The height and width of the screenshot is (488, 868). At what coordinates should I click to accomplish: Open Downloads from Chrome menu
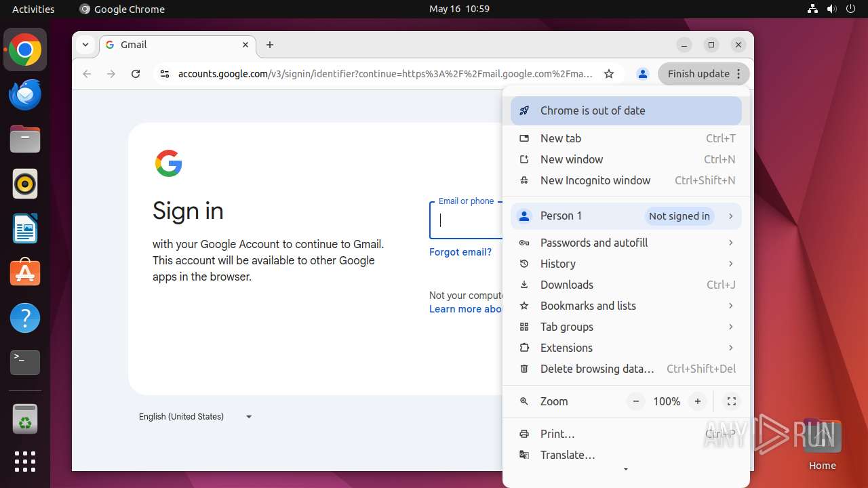point(626,285)
